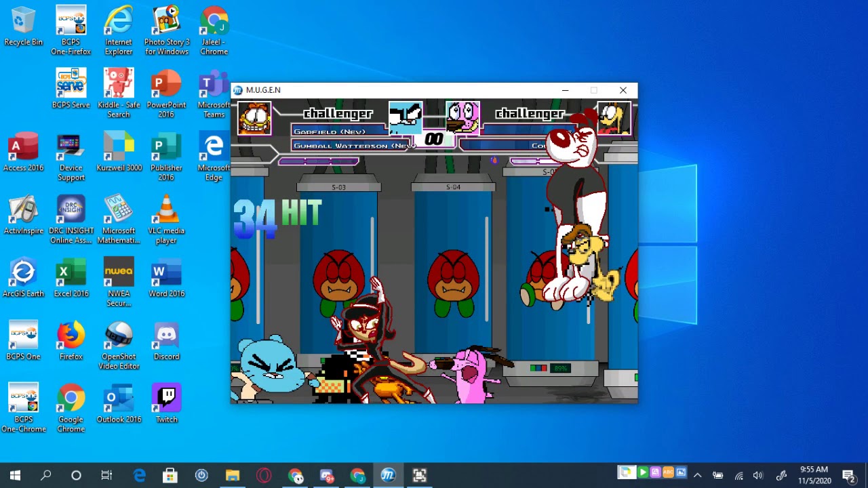
Task: Launch Access 2016 from the desktop
Action: click(23, 152)
